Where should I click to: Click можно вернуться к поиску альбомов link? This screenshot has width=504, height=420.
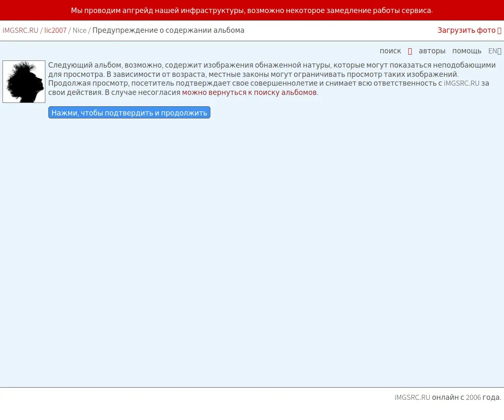[x=249, y=92]
